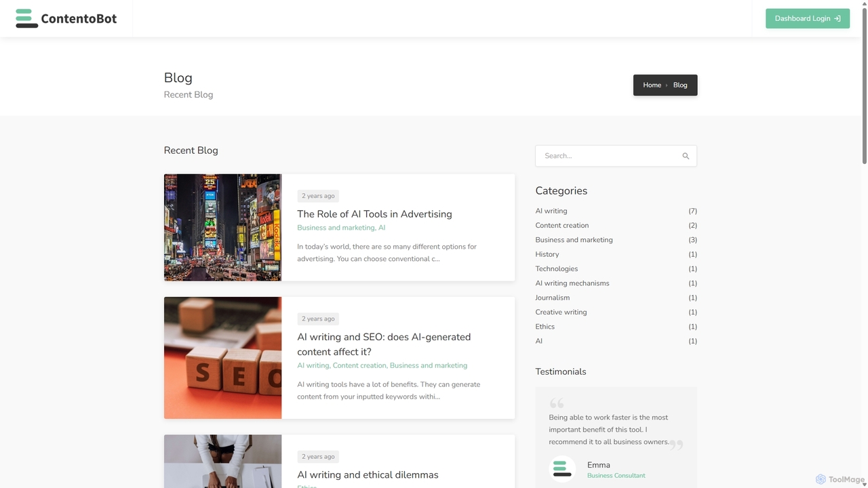
Task: Open the Times Square advertising thumbnail
Action: click(x=222, y=228)
